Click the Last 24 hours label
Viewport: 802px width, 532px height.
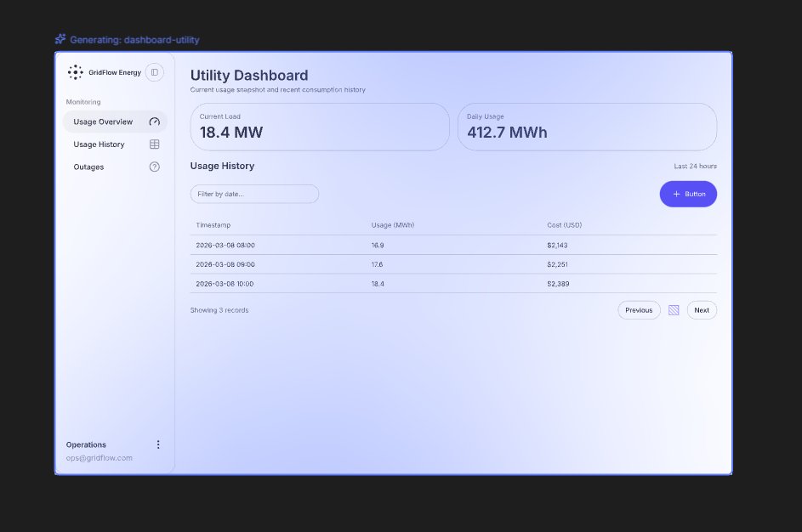pos(695,166)
